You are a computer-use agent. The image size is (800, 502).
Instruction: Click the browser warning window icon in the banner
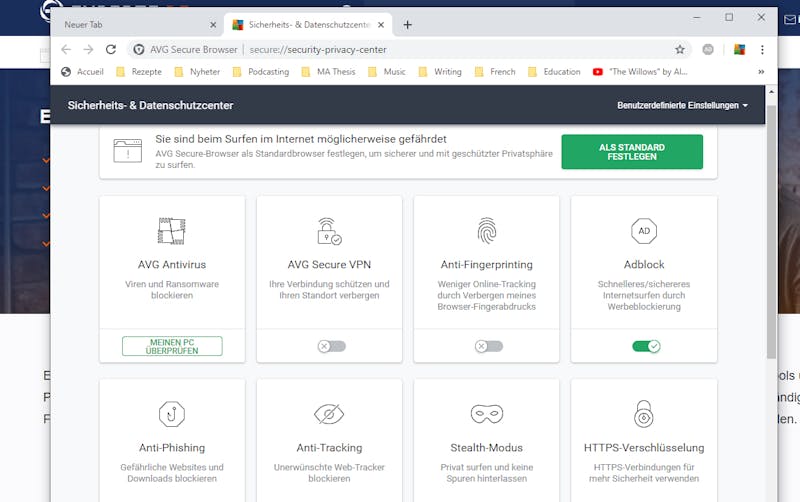pyautogui.click(x=128, y=150)
